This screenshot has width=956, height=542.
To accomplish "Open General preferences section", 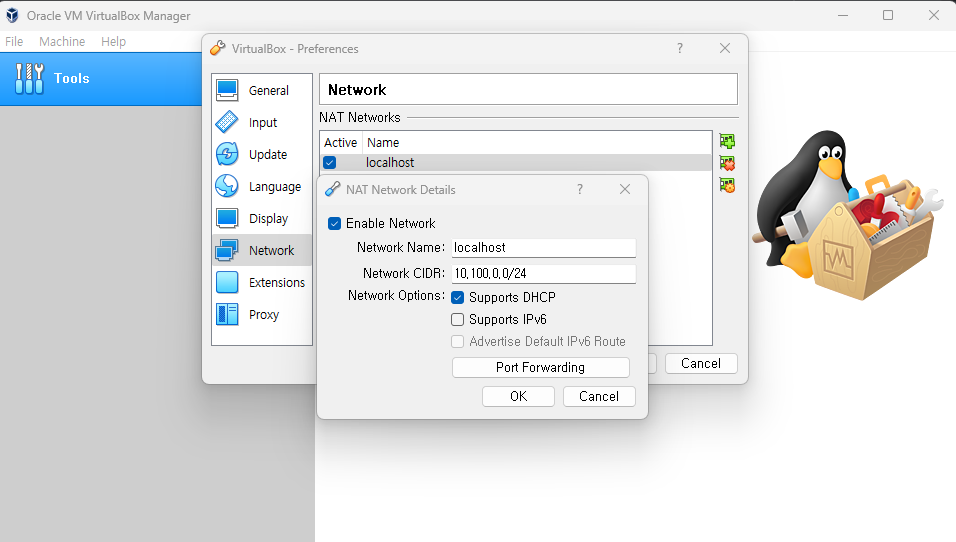I will [262, 90].
